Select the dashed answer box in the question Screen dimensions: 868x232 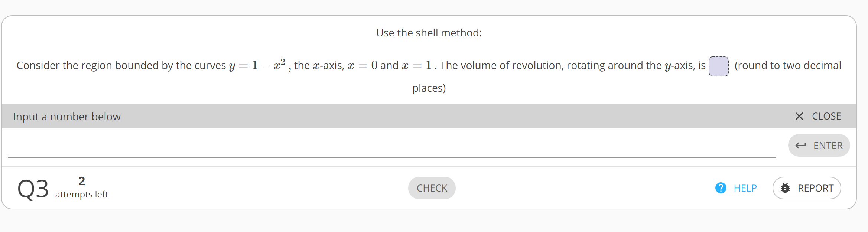coord(719,66)
